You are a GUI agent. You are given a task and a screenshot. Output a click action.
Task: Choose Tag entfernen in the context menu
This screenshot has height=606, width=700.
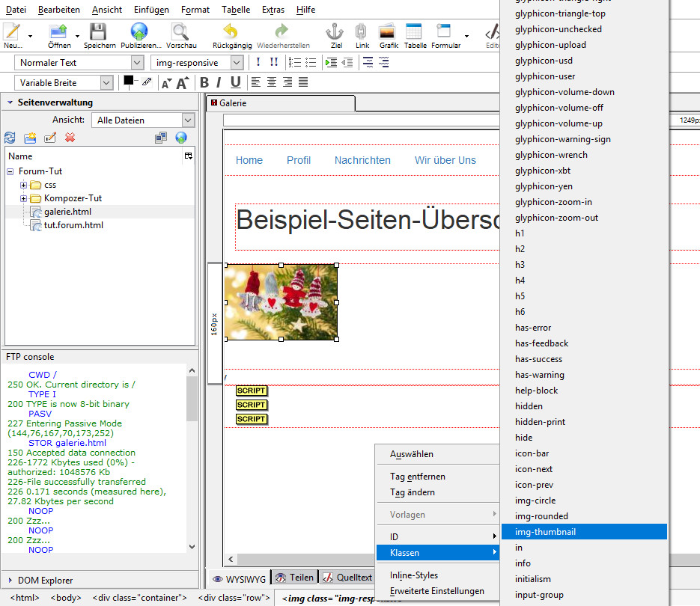pyautogui.click(x=417, y=477)
